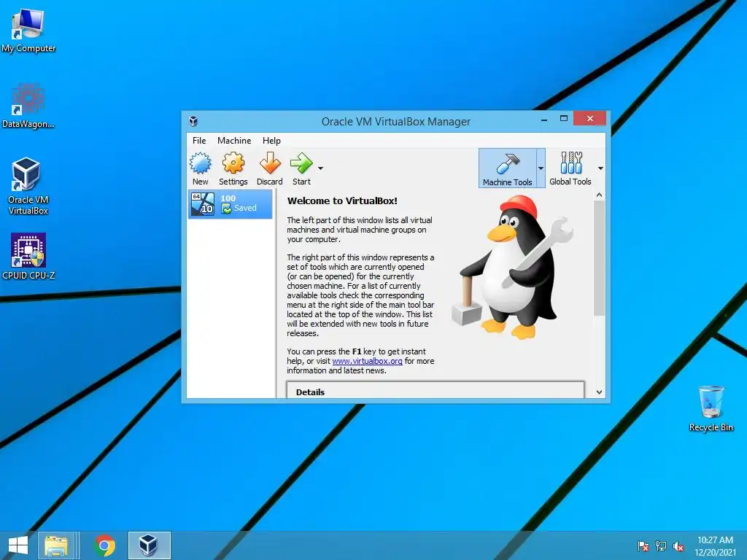Click VirtualBox taskbar button
Image resolution: width=747 pixels, height=560 pixels.
(149, 545)
